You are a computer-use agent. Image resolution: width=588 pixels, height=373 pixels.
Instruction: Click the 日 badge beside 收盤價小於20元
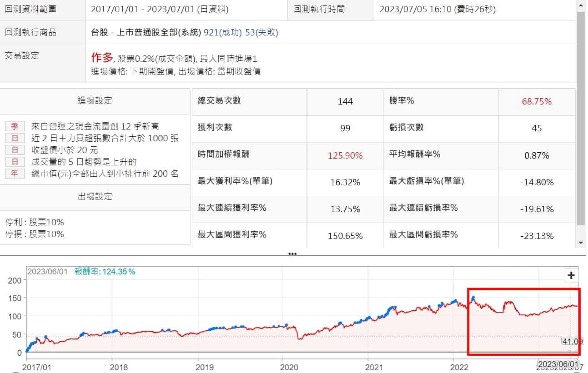click(15, 150)
